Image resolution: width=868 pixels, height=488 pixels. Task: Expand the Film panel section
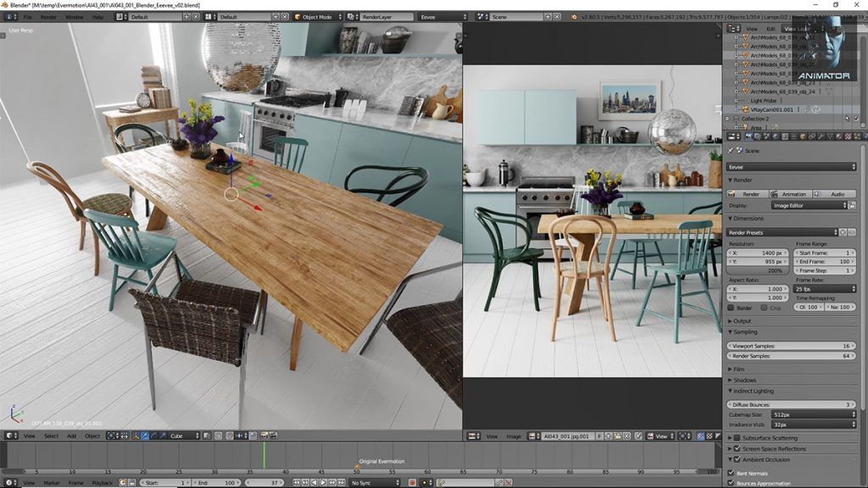[x=738, y=369]
